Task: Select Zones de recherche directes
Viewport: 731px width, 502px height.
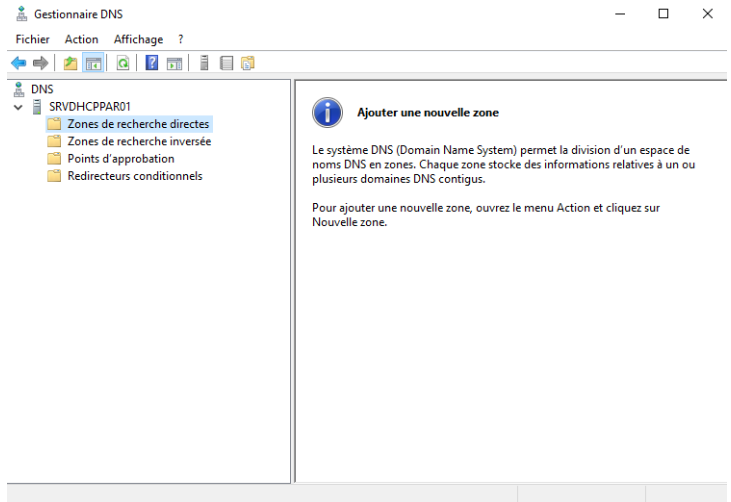Action: [138, 124]
